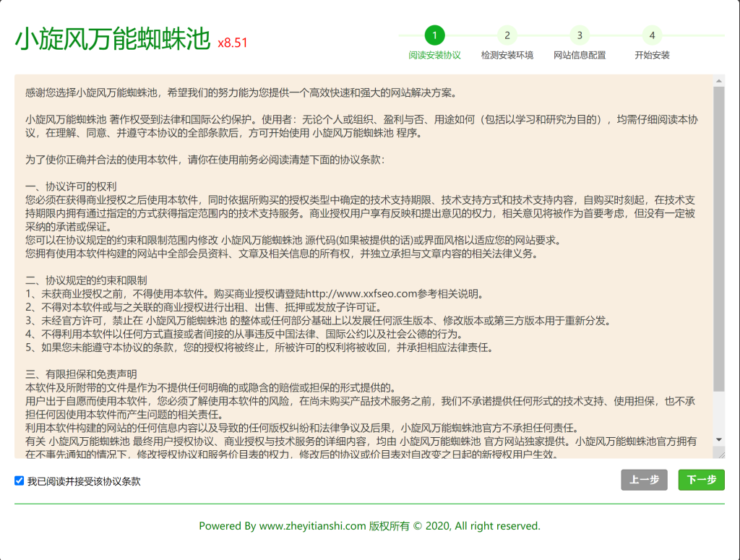The width and height of the screenshot is (740, 560).
Task: Click the step 3 circle indicator
Action: [580, 35]
